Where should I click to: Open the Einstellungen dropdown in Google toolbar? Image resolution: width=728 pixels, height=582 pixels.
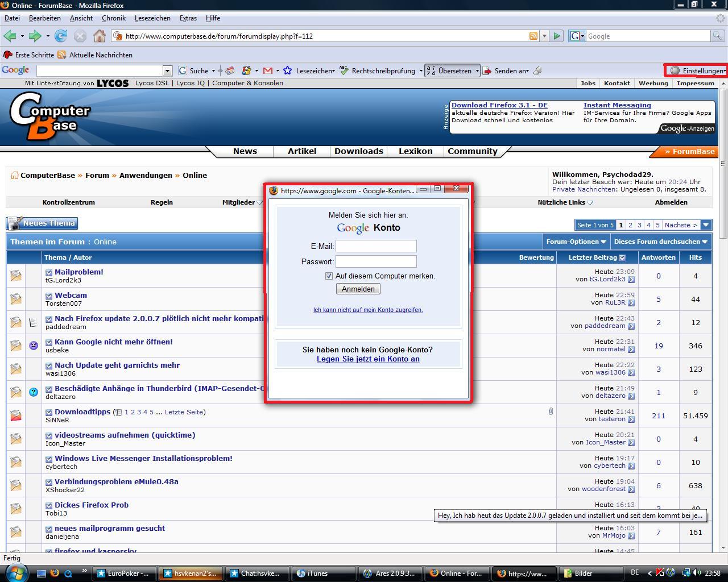(697, 70)
